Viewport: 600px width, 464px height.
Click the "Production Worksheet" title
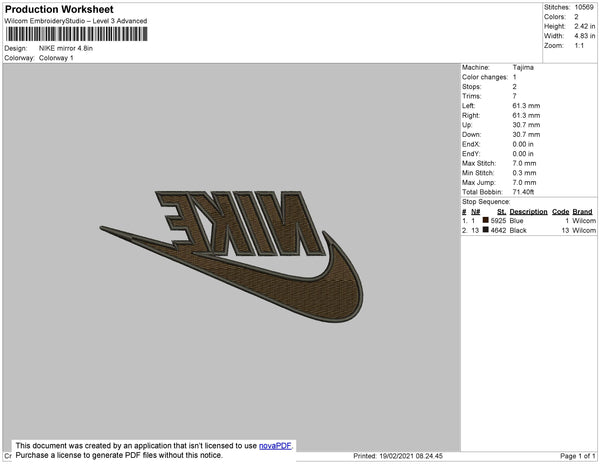(59, 9)
